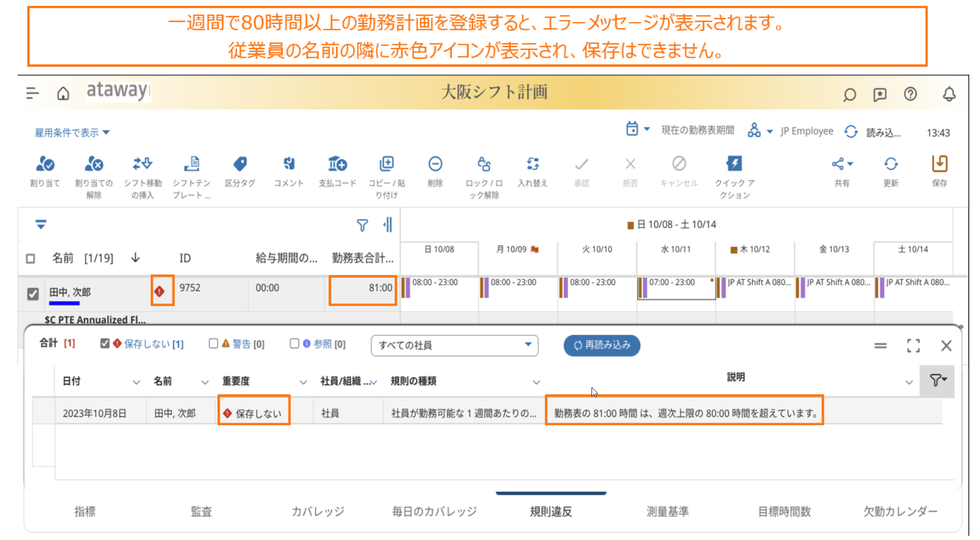The width and height of the screenshot is (980, 540).
Task: Open the すべての社員 dropdown
Action: point(454,345)
